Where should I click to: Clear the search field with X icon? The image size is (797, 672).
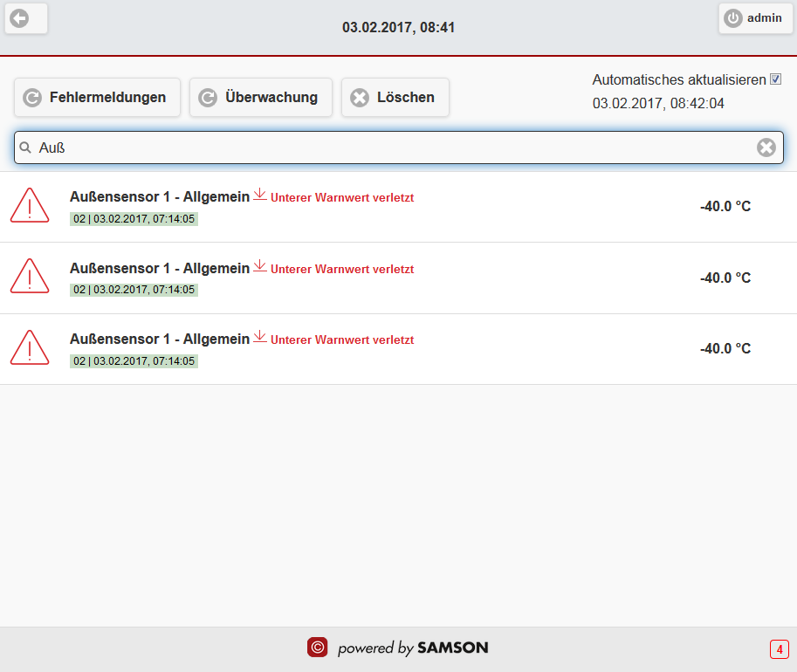coord(766,147)
